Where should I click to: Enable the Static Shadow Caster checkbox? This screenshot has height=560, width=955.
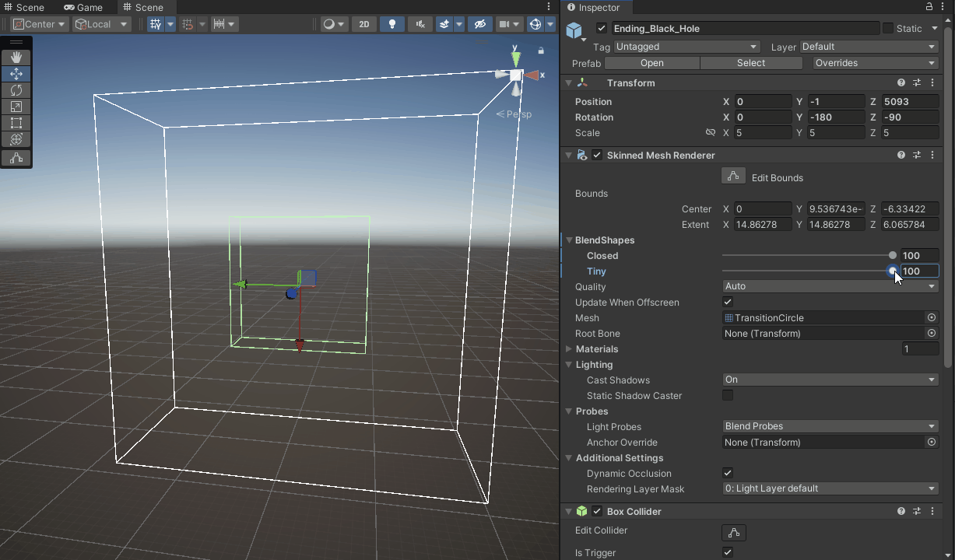(x=728, y=395)
